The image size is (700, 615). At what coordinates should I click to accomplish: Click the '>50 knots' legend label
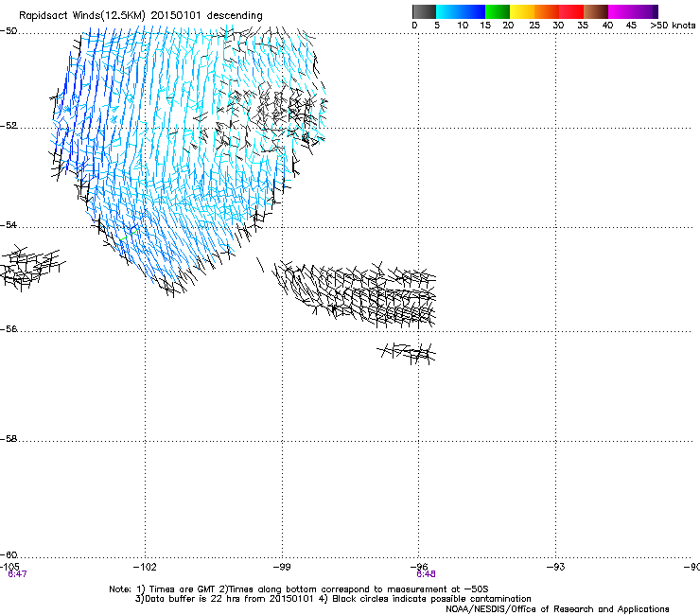(x=673, y=26)
